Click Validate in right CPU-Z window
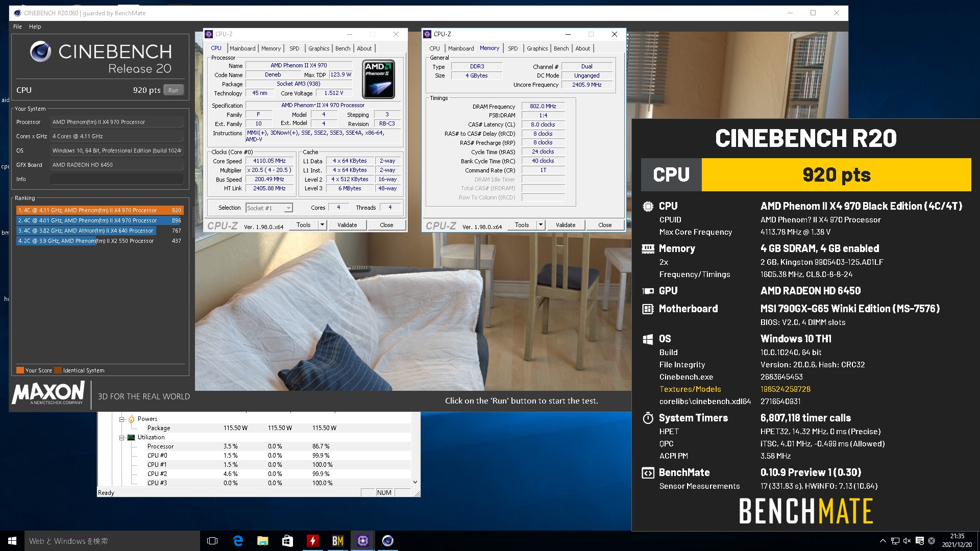 pos(566,225)
